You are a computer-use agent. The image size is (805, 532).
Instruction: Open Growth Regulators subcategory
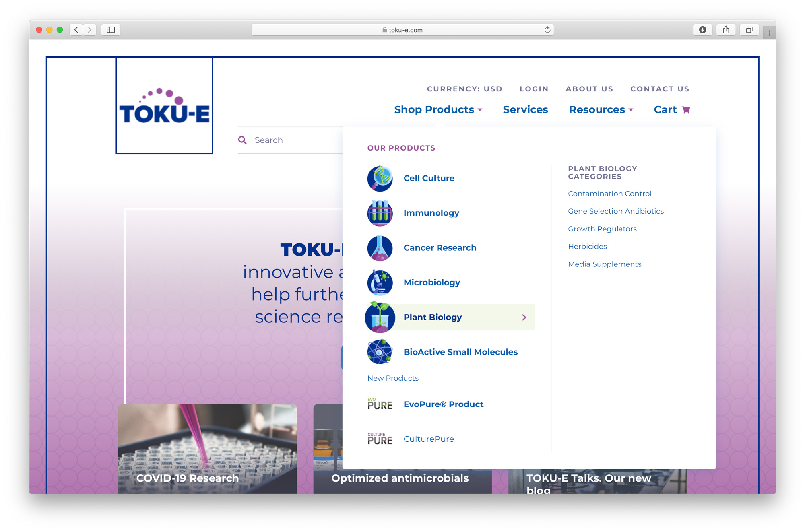(602, 229)
